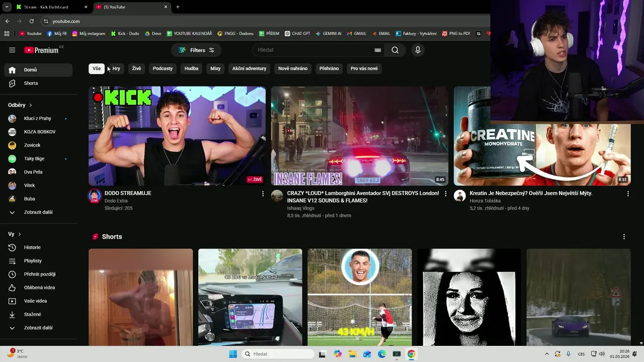Screen dimensions: 644x362
Task: Select the Hudba filter chip
Action: coord(191,68)
